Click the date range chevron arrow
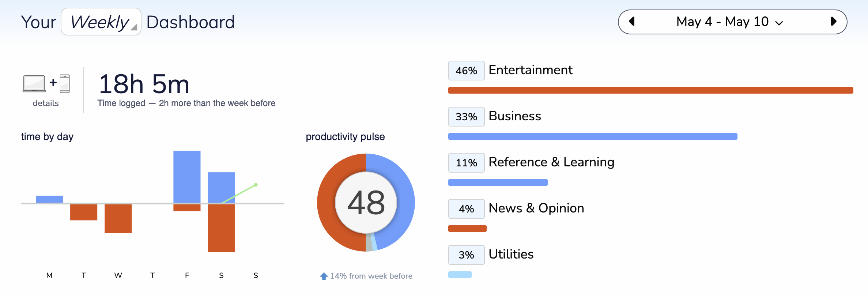This screenshot has height=294, width=868. click(x=779, y=23)
